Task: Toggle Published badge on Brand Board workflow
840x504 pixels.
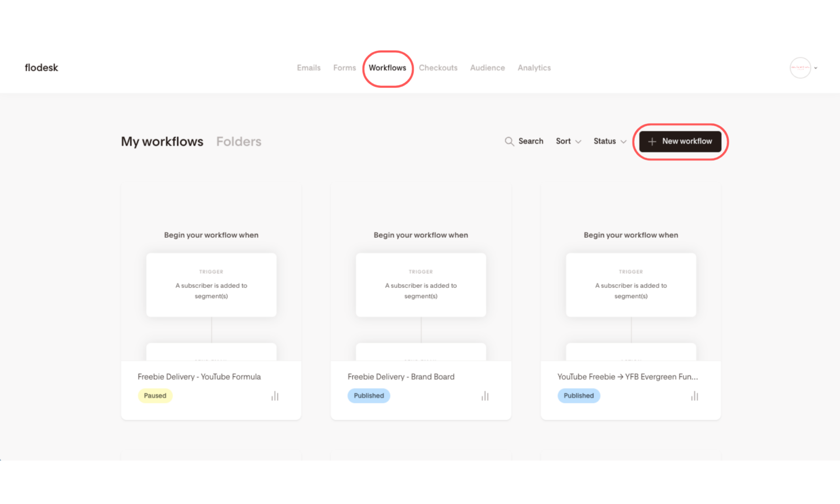Action: point(369,395)
